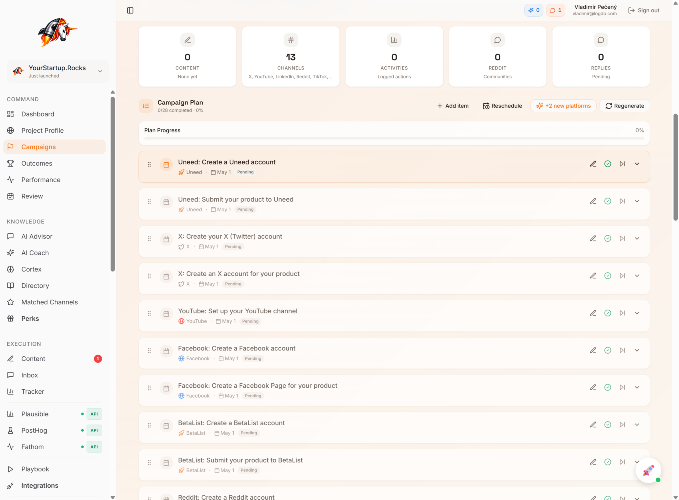Sign out of the account
The width and height of the screenshot is (679, 500).
pos(643,10)
